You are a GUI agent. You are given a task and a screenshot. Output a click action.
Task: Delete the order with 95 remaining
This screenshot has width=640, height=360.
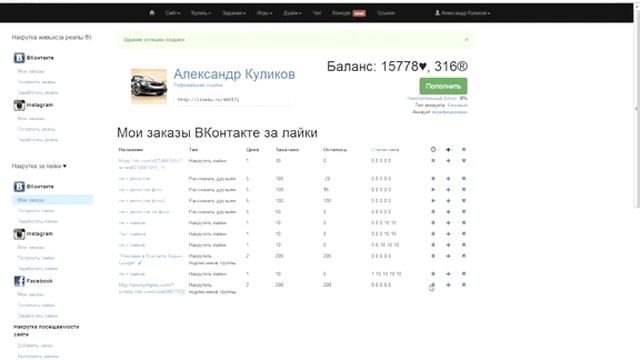[464, 189]
